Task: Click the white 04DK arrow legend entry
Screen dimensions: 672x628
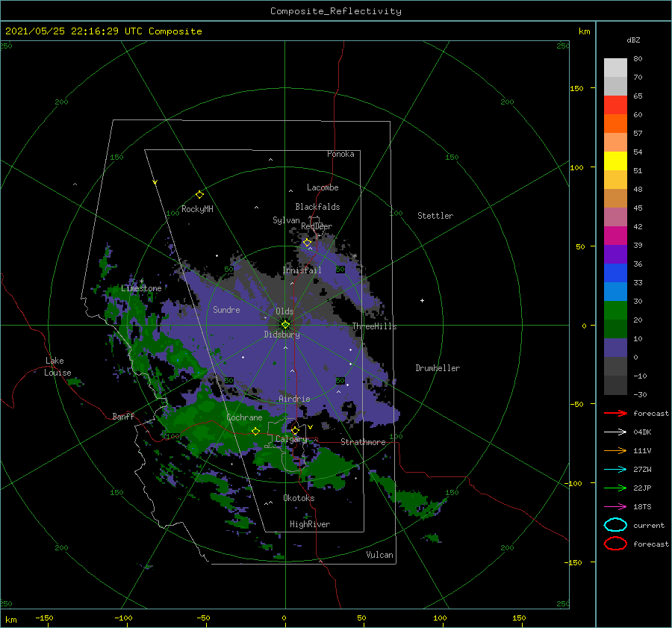Action: point(615,432)
